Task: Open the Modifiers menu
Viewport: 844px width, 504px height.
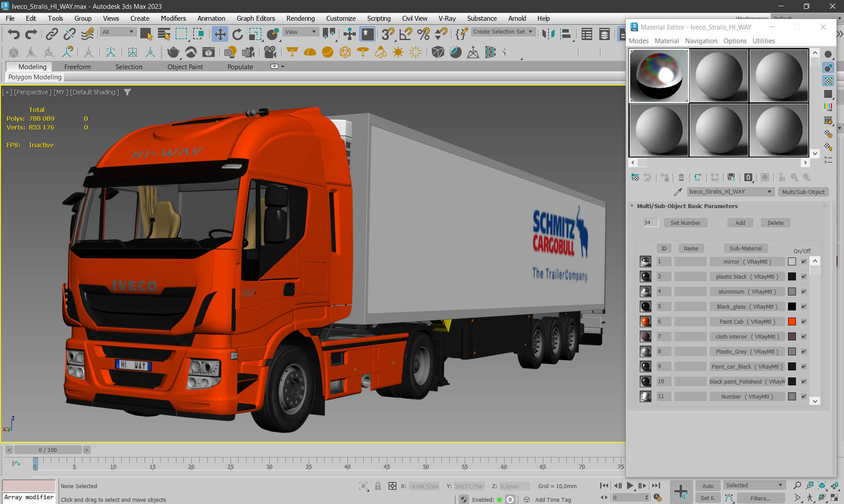Action: click(173, 18)
